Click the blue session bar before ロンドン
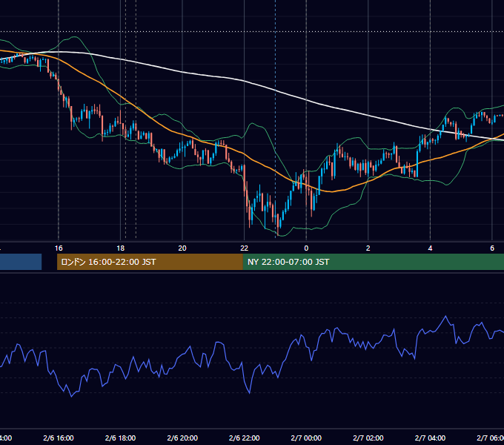 (x=21, y=262)
